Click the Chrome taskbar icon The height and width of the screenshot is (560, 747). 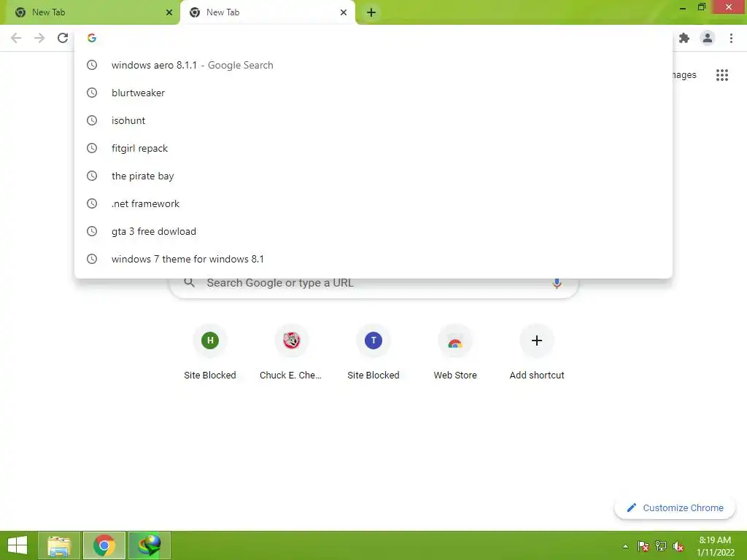104,545
